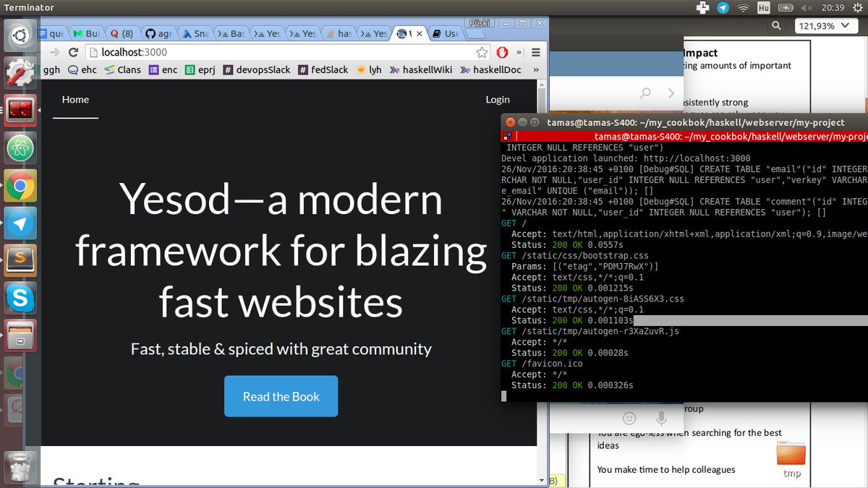Open the Hu keyboard layout indicator
This screenshot has width=868, height=488.
pyautogui.click(x=764, y=7)
